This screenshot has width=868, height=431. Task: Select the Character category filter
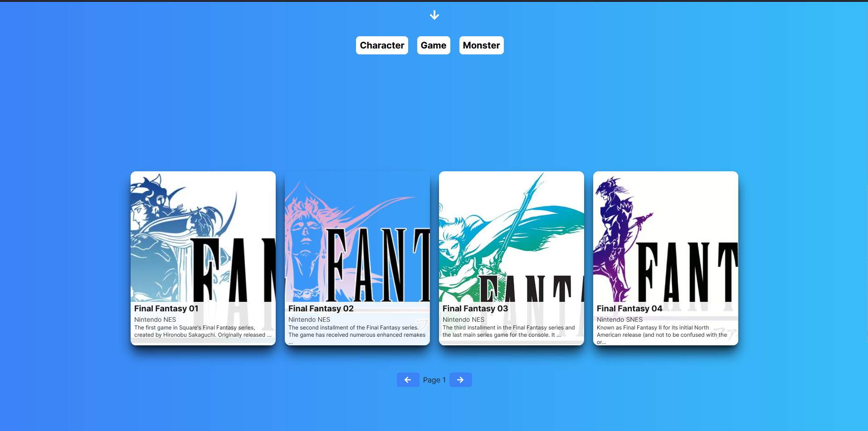pyautogui.click(x=382, y=45)
